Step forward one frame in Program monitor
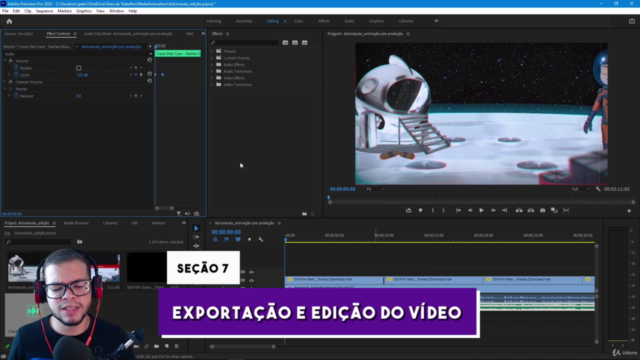This screenshot has width=640, height=360. pos(493,210)
